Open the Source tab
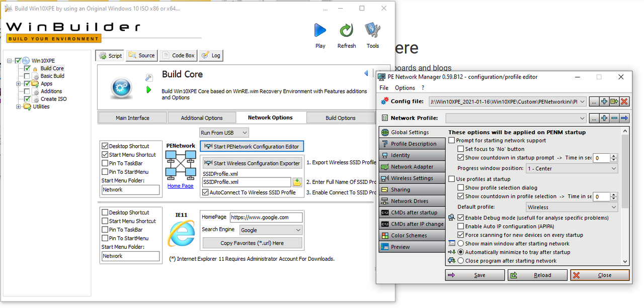This screenshot has height=308, width=644. pyautogui.click(x=141, y=55)
